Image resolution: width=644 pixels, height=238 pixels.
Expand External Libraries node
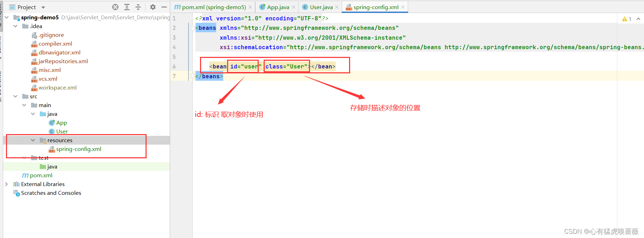point(7,184)
